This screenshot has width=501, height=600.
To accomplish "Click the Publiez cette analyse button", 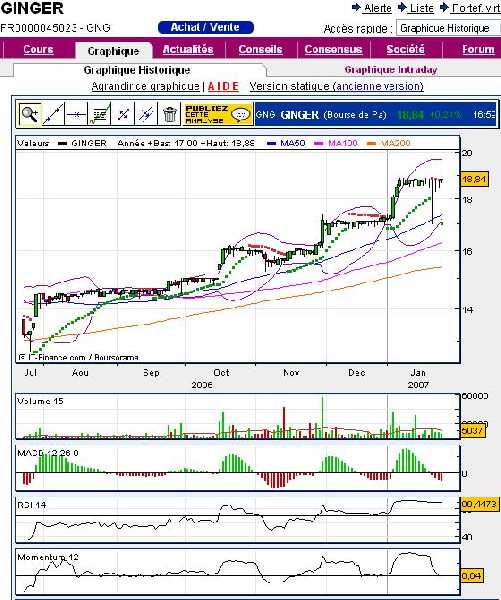I will (218, 114).
